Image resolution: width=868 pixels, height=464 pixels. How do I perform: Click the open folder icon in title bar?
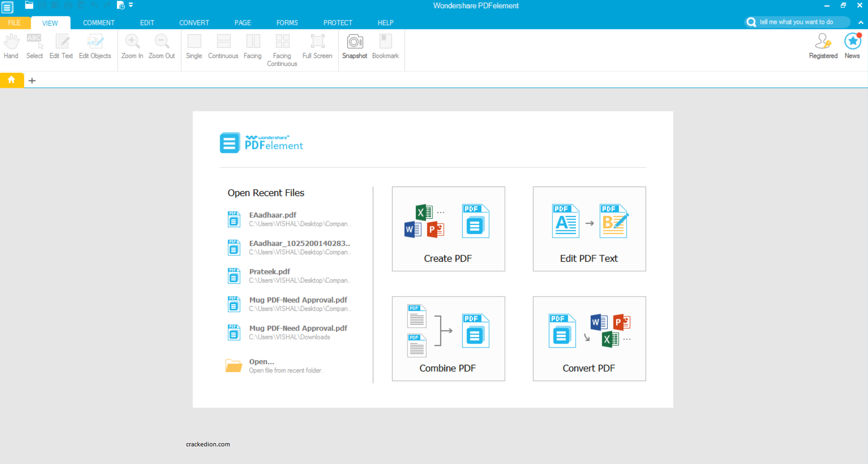[x=29, y=5]
